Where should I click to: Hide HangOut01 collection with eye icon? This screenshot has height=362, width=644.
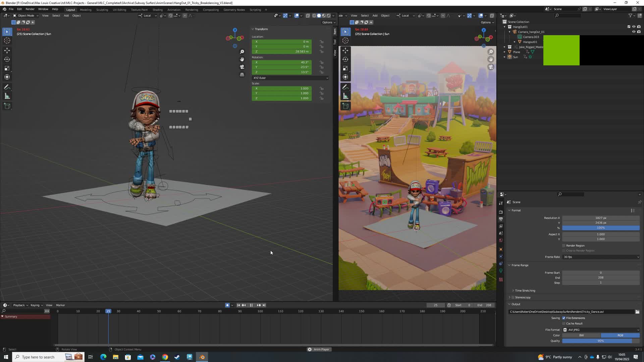click(x=634, y=27)
